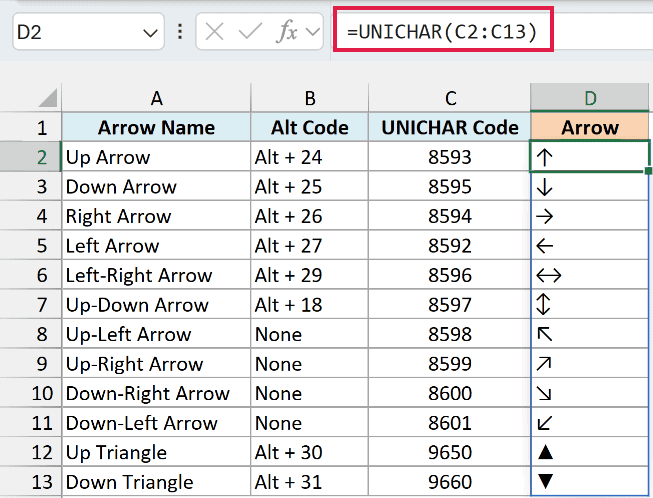Select cell 'Up-Right Arrow'
The height and width of the screenshot is (498, 653).
click(156, 364)
